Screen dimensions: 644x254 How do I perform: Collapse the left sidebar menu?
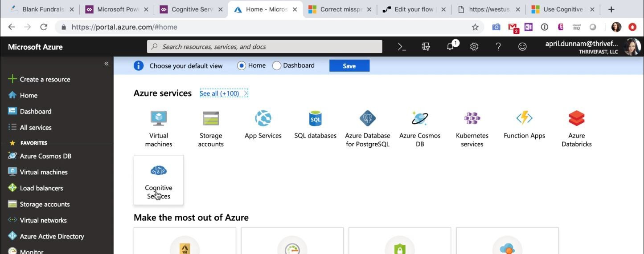coord(107,64)
